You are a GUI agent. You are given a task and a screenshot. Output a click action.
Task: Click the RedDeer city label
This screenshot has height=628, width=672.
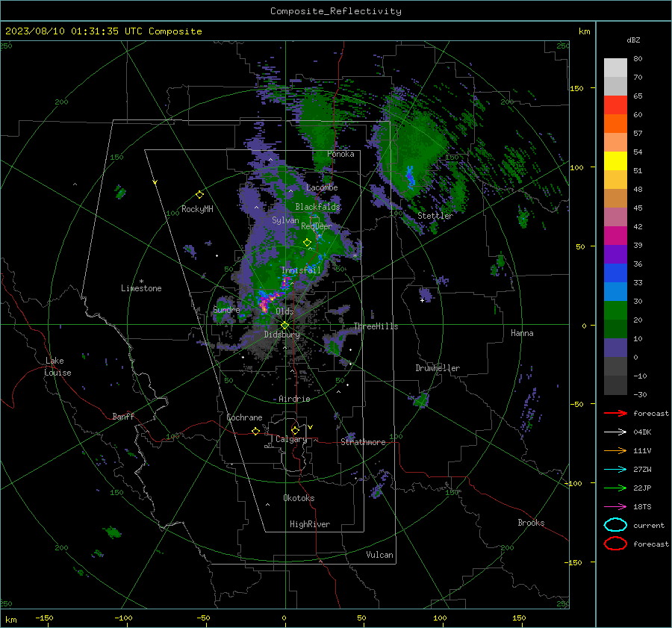[x=317, y=226]
